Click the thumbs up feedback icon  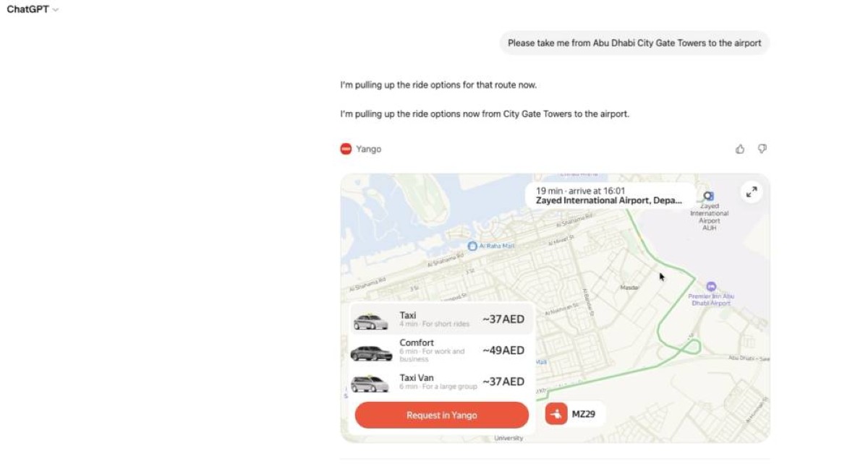click(x=740, y=149)
